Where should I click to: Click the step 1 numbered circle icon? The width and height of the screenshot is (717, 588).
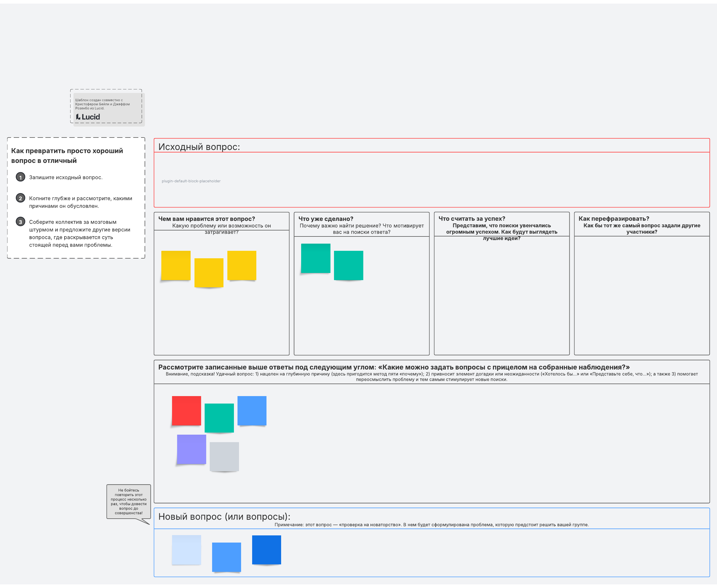(x=20, y=177)
